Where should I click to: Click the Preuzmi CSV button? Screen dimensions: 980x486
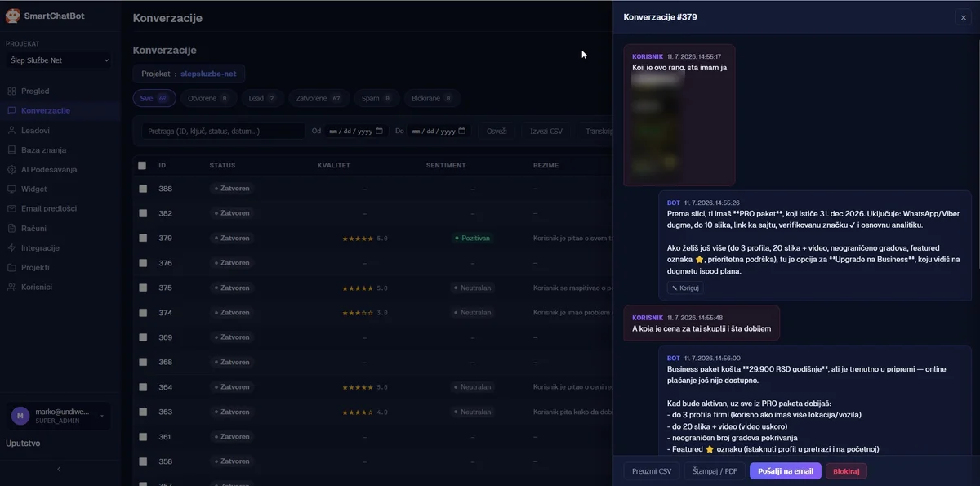[652, 471]
